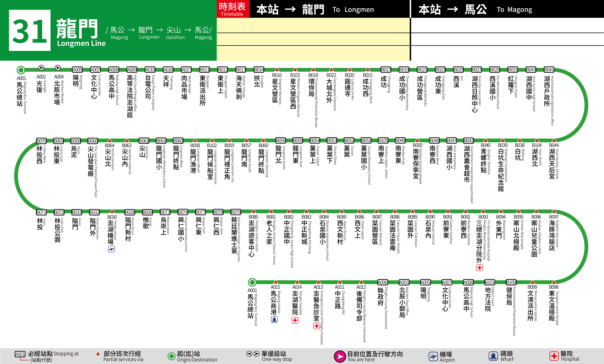Screen dimensions: 604x364
Task: Select the origin circle marker at top-row A001
Action: click(x=21, y=70)
